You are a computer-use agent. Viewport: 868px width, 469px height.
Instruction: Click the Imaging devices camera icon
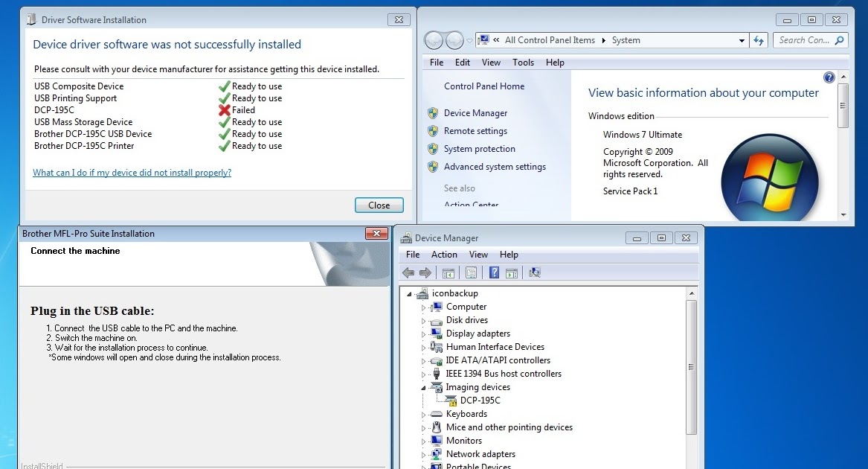tap(436, 387)
